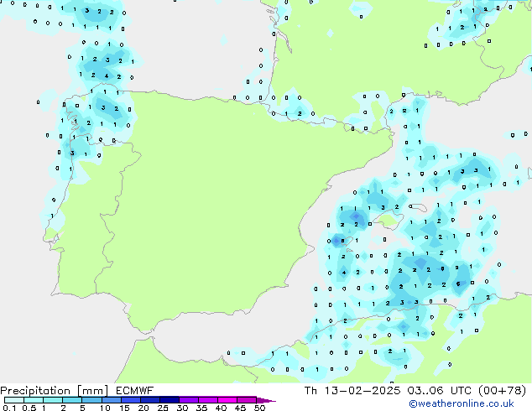The width and height of the screenshot is (532, 411).
Task: Click the '0.1' legend value
Action: pyautogui.click(x=9, y=408)
